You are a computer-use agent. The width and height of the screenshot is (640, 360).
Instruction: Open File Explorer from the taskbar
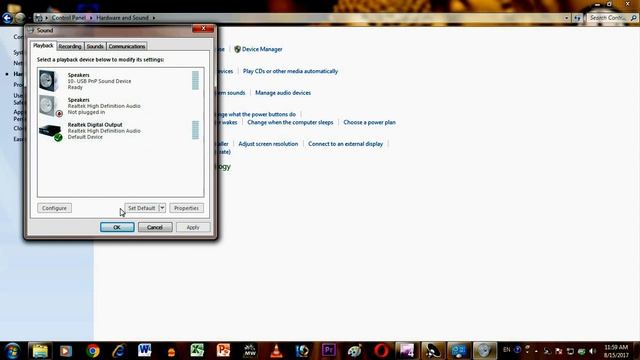[x=40, y=351]
